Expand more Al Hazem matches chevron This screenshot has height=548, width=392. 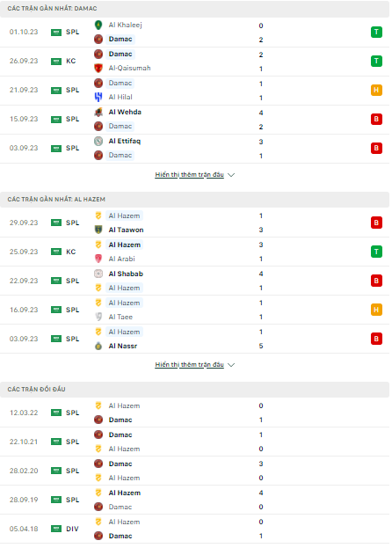click(231, 365)
